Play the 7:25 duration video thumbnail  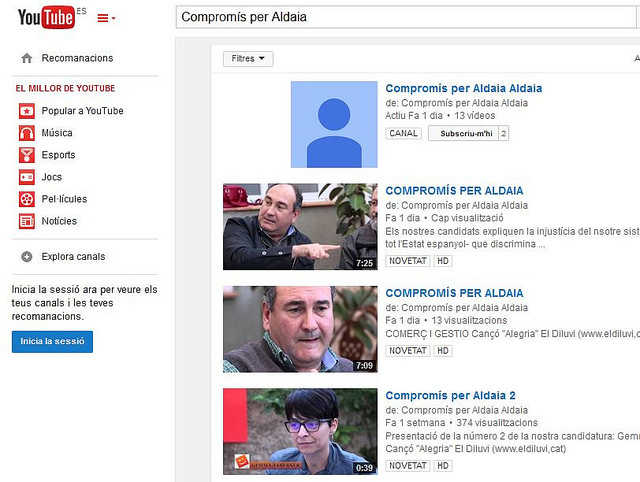click(x=300, y=226)
